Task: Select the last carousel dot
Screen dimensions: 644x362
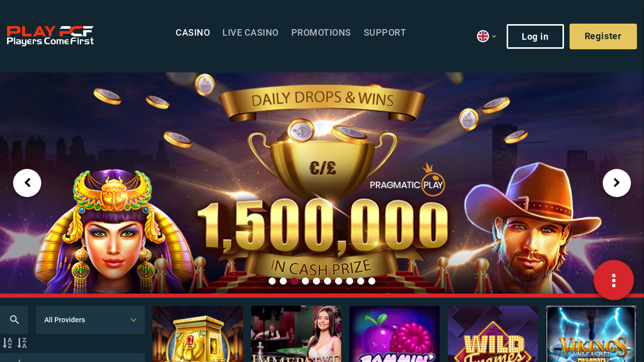Action: click(x=372, y=281)
